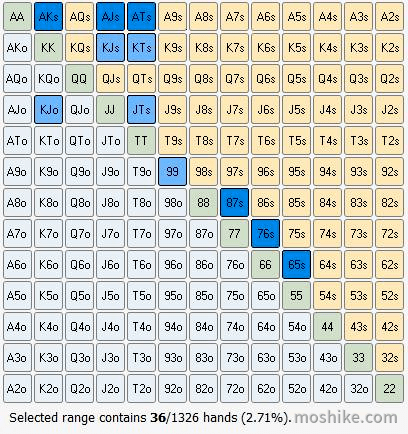Add 87o to the range
The width and height of the screenshot is (408, 434).
[203, 234]
